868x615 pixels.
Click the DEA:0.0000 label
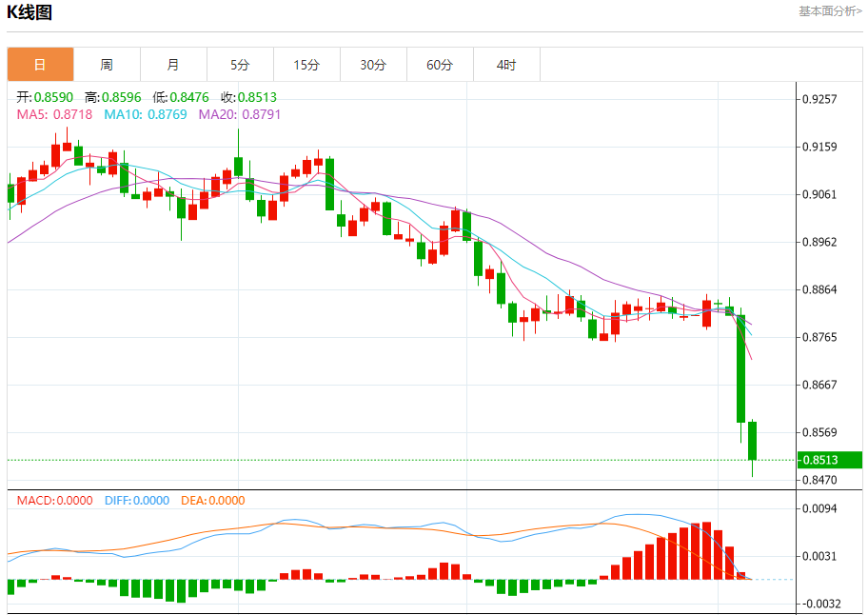pyautogui.click(x=212, y=501)
